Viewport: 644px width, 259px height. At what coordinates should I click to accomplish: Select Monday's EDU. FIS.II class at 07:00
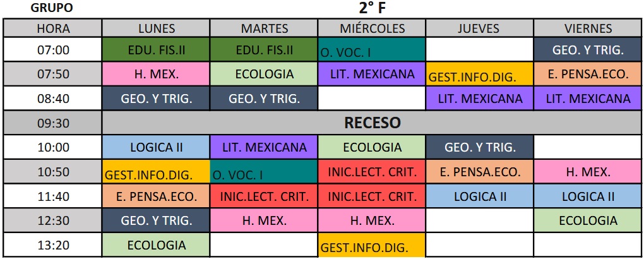[x=156, y=50]
